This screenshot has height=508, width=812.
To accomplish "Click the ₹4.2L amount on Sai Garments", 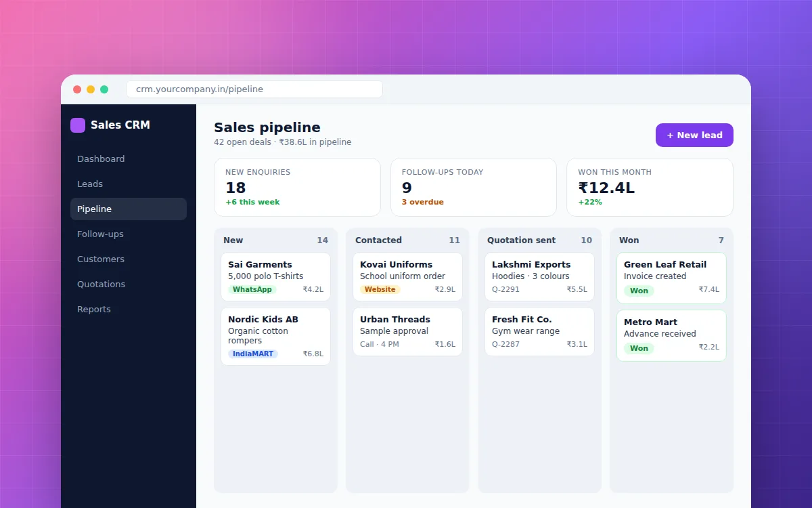I will click(313, 289).
